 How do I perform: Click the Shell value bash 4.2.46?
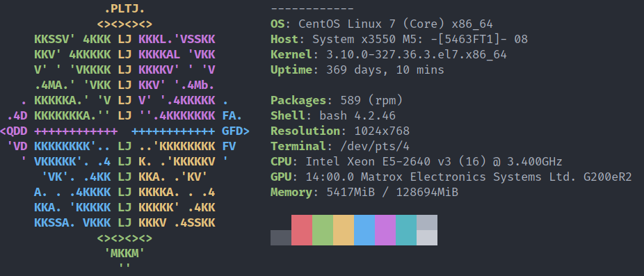(x=357, y=115)
